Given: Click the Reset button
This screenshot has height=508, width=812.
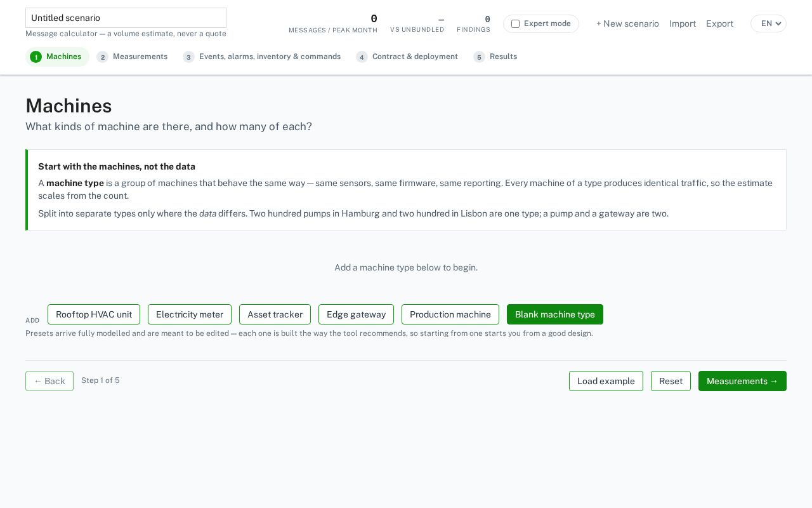Looking at the screenshot, I should tap(671, 381).
